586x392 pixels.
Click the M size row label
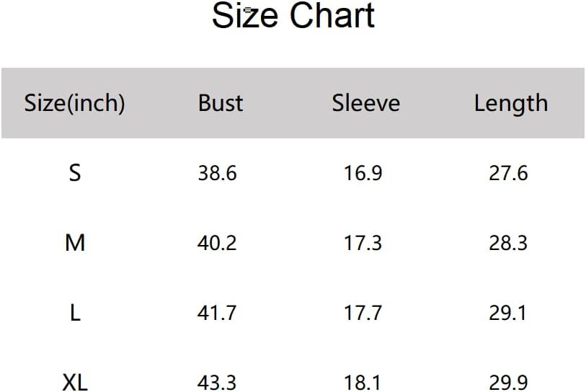click(x=75, y=243)
